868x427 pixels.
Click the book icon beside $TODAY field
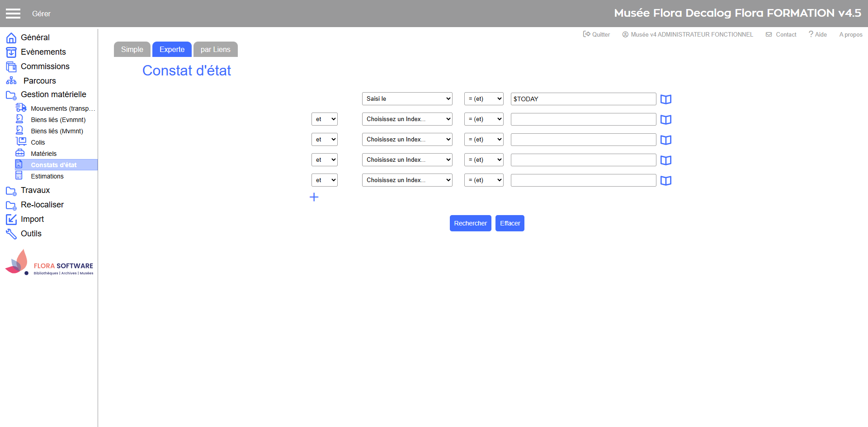pyautogui.click(x=665, y=99)
